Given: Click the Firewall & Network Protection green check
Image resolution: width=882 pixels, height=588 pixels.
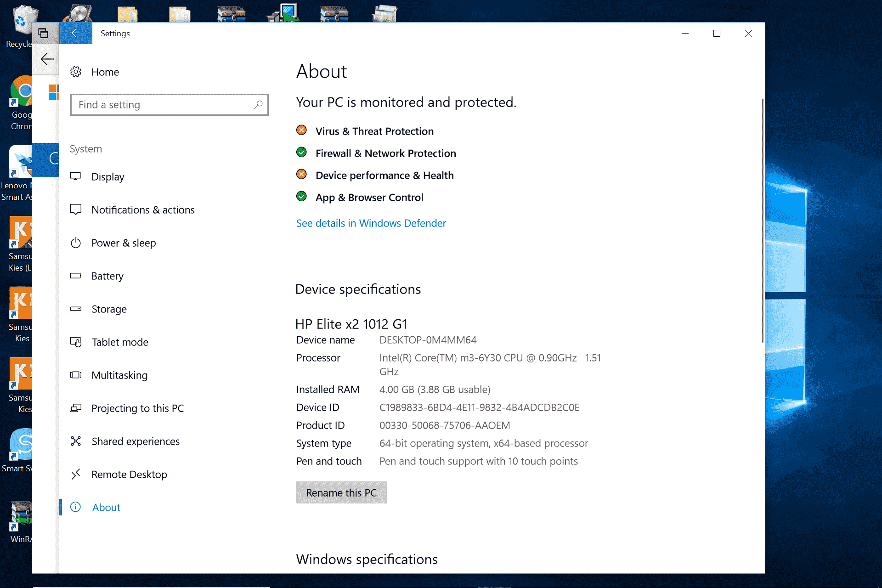Looking at the screenshot, I should pyautogui.click(x=301, y=153).
